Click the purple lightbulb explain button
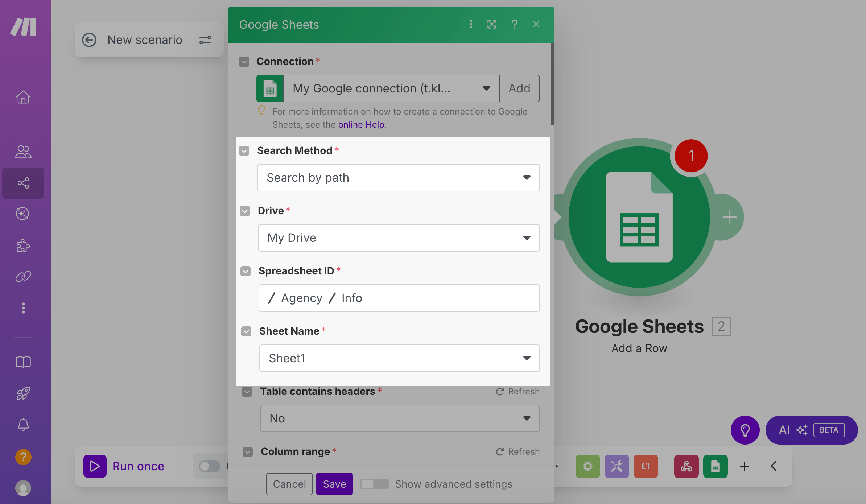Screen dimensions: 866x504 [x=745, y=430]
